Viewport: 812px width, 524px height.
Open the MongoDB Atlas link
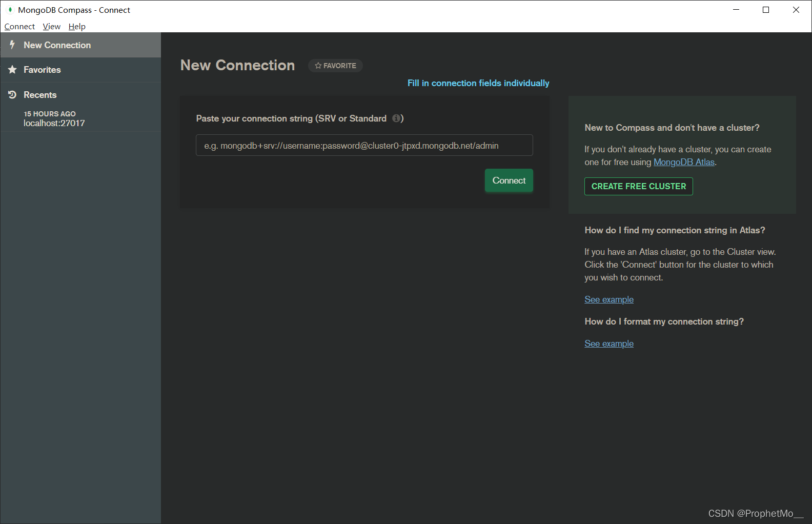(684, 162)
